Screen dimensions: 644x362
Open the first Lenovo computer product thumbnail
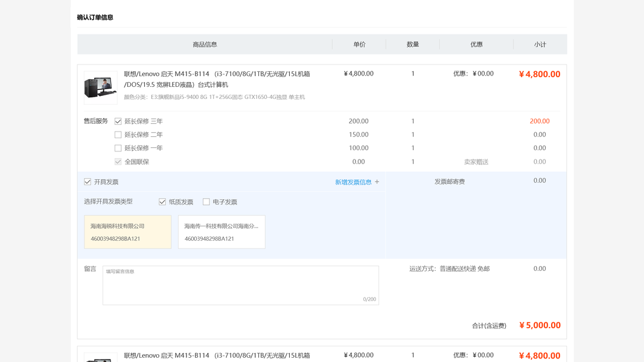pos(101,87)
